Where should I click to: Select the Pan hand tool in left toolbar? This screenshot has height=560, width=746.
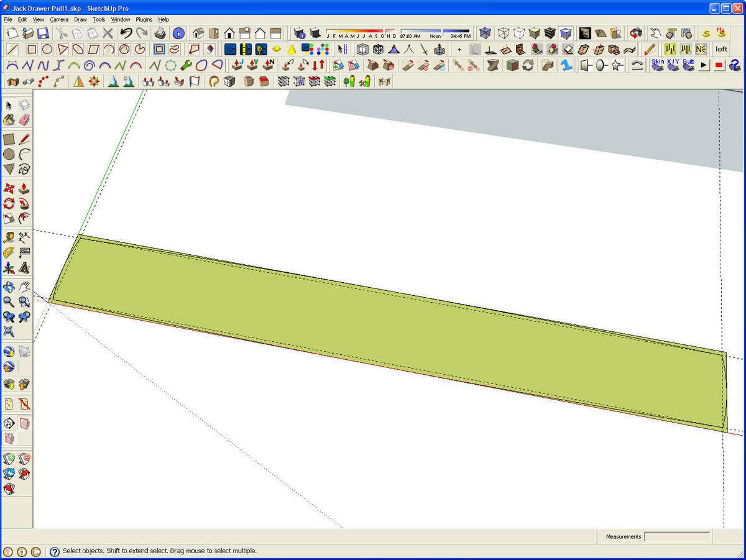[x=24, y=287]
